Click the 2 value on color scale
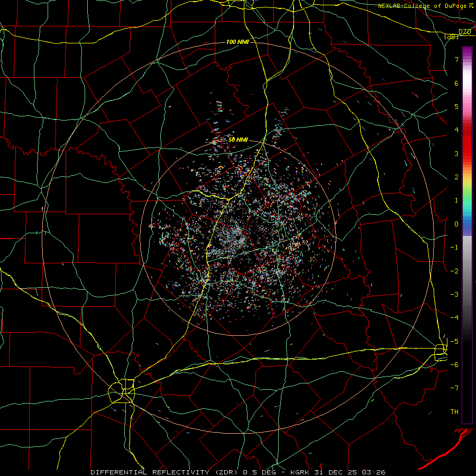The width and height of the screenshot is (476, 476). point(456,177)
